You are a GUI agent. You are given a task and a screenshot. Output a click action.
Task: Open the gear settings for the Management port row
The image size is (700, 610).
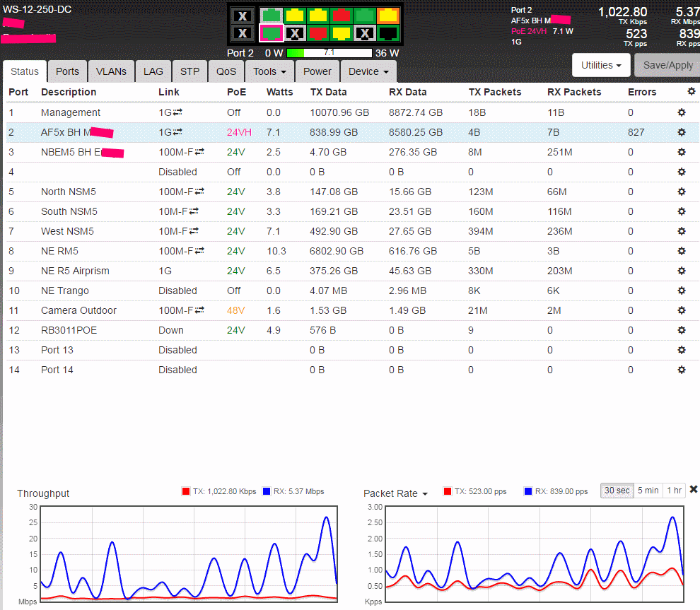(x=682, y=112)
